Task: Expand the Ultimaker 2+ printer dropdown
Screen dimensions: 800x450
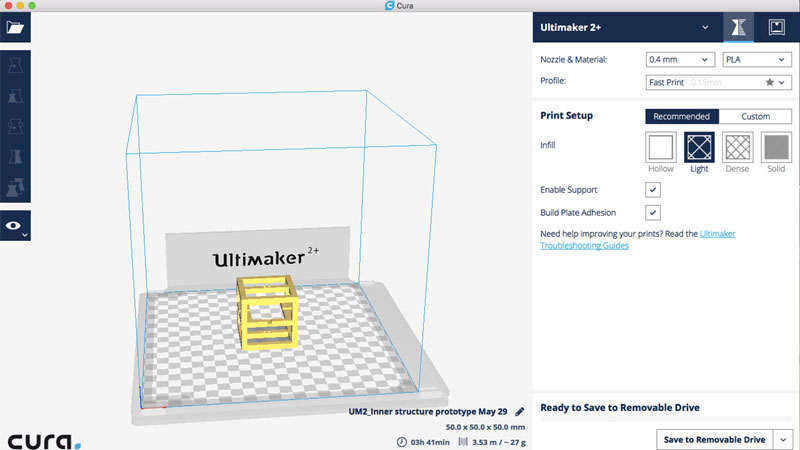Action: 705,28
